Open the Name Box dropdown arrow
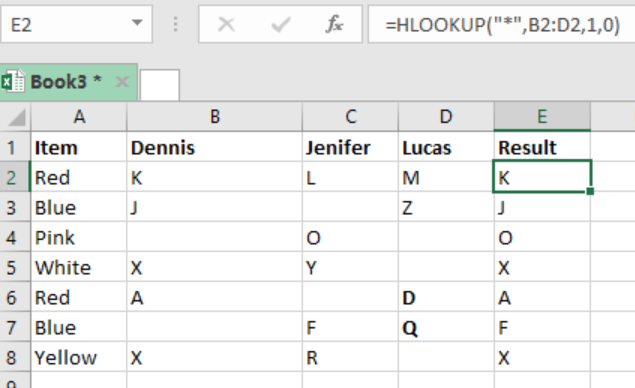 pos(137,23)
